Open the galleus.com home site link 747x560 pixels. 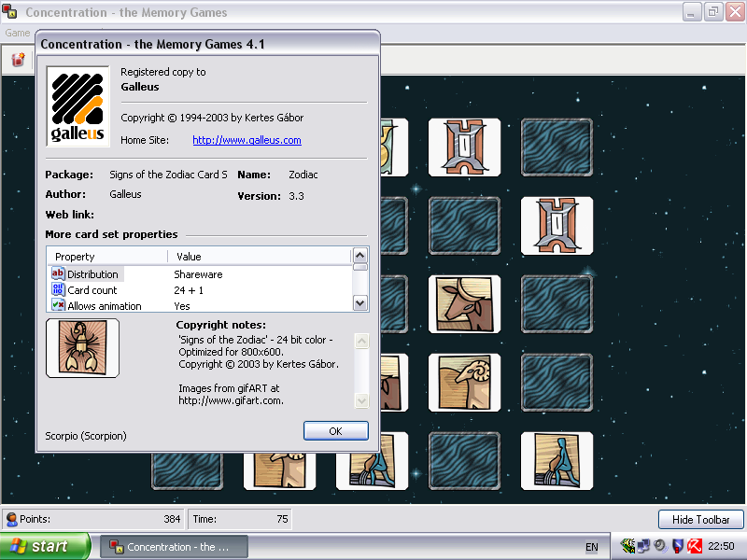click(x=247, y=140)
